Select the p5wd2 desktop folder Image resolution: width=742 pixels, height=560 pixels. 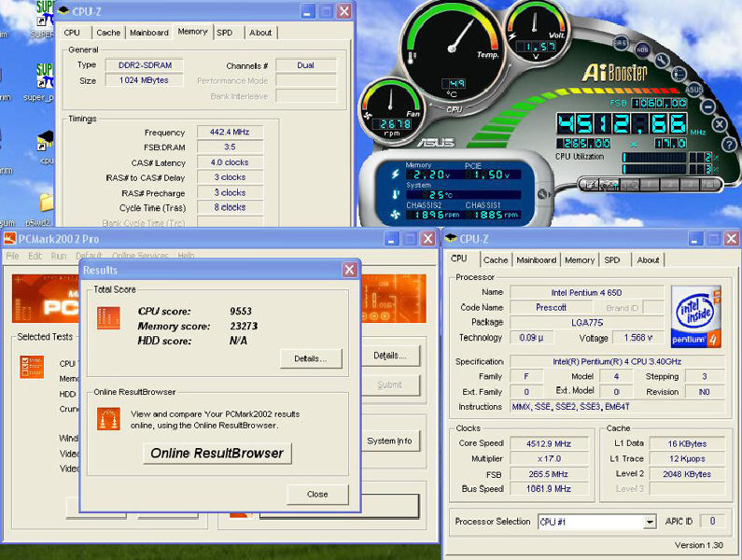tap(47, 203)
